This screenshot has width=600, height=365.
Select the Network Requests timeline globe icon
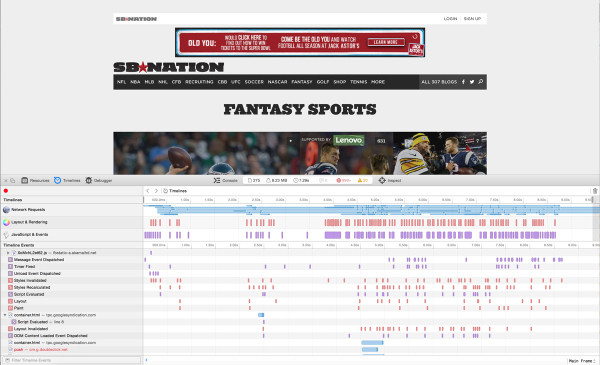click(x=6, y=210)
